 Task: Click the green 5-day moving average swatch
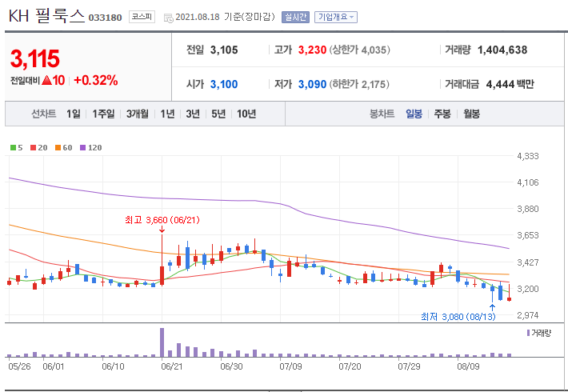coord(13,147)
